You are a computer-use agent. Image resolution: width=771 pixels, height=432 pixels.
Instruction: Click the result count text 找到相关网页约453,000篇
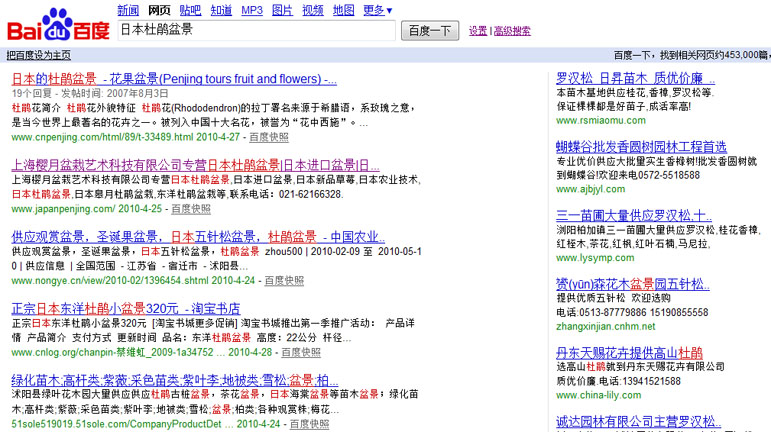[x=715, y=55]
